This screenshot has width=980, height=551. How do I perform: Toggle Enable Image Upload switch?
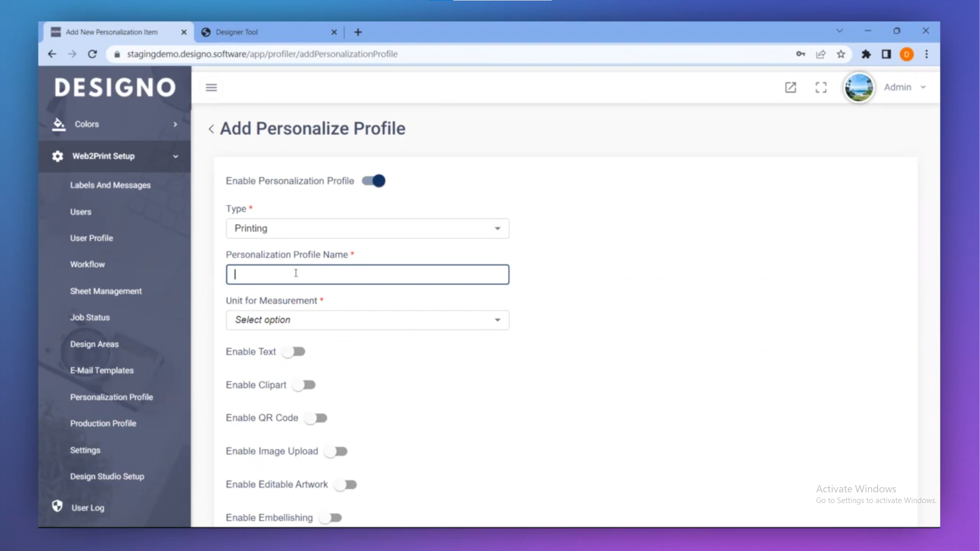pos(336,452)
